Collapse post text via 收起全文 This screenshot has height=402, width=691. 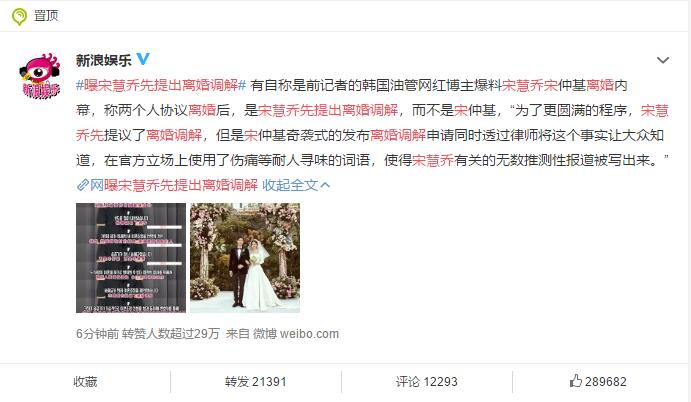click(290, 185)
